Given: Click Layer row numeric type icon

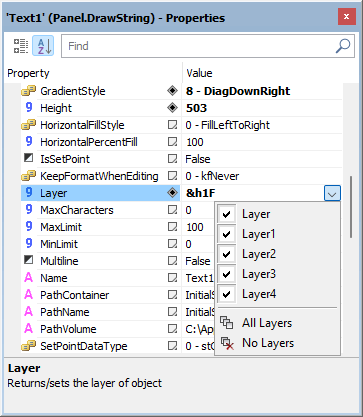Looking at the screenshot, I should (x=29, y=193).
